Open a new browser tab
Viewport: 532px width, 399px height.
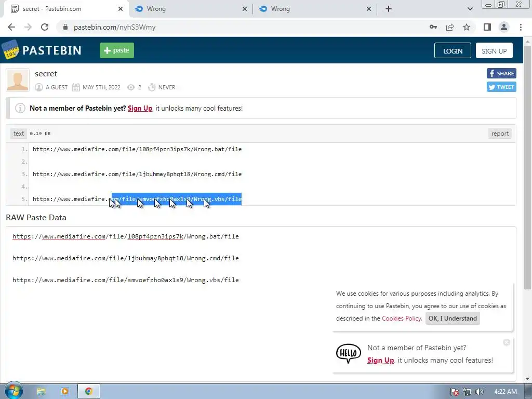389,9
